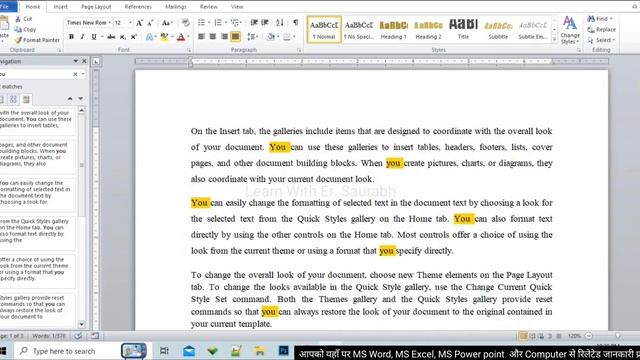Go to next search result arrow
This screenshot has width=640, height=360.
point(80,99)
